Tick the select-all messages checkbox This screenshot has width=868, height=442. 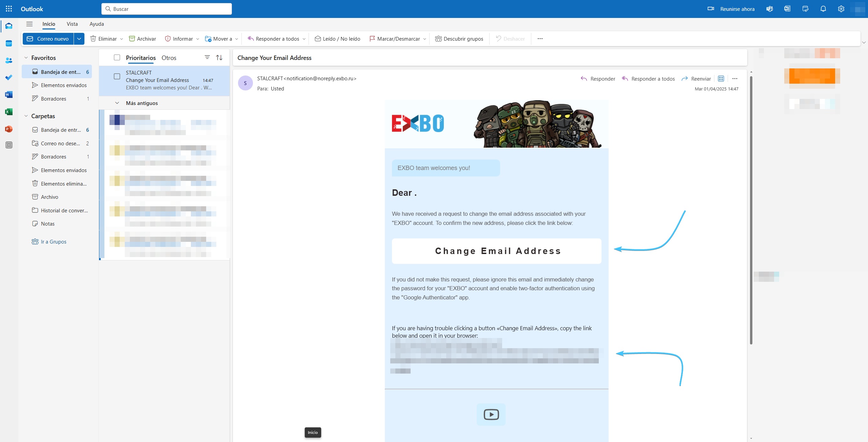[x=117, y=58]
